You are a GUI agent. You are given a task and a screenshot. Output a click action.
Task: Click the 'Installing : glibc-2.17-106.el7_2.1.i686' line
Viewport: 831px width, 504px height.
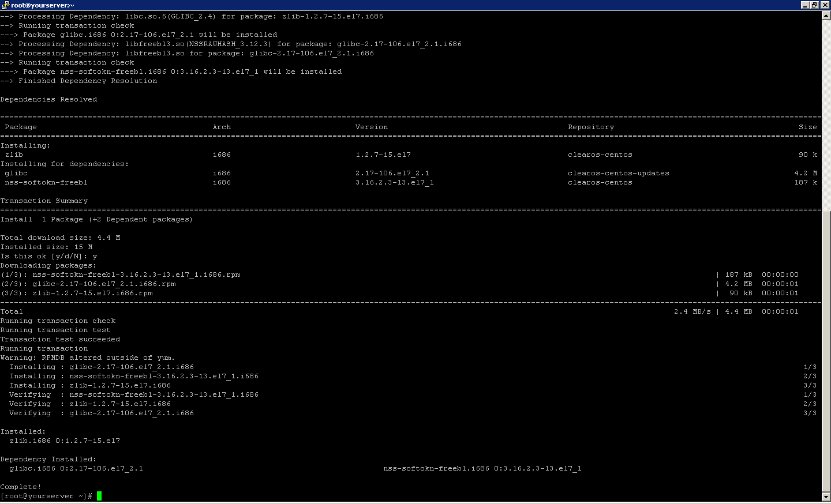point(102,367)
